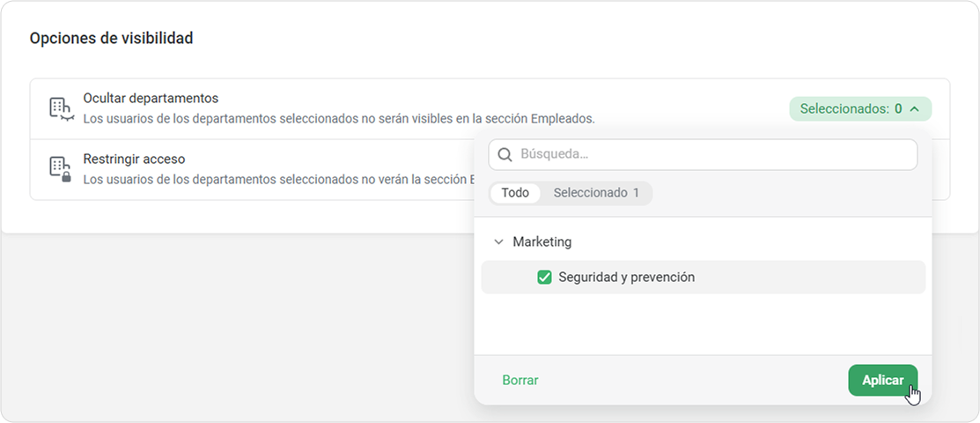Switch to the Seleccionado 1 tab
The height and width of the screenshot is (423, 980).
tap(596, 193)
